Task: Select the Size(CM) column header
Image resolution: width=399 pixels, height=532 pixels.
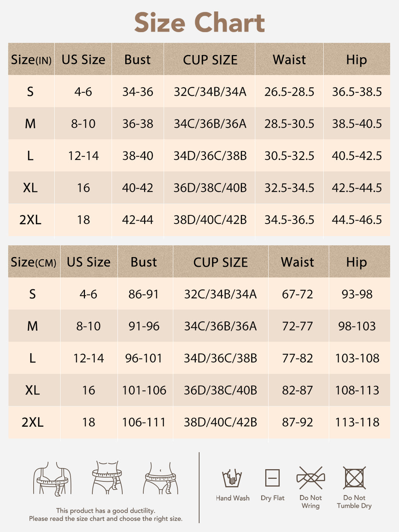Action: [34, 262]
